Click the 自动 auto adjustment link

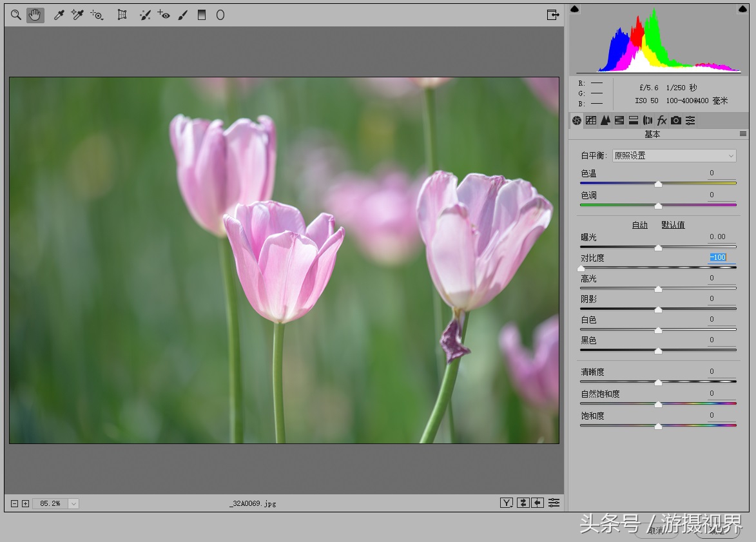[639, 225]
